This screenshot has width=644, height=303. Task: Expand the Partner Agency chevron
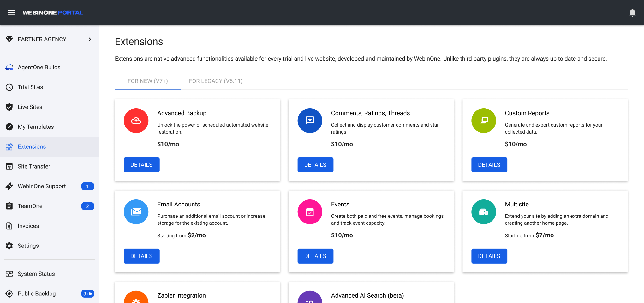pos(90,39)
